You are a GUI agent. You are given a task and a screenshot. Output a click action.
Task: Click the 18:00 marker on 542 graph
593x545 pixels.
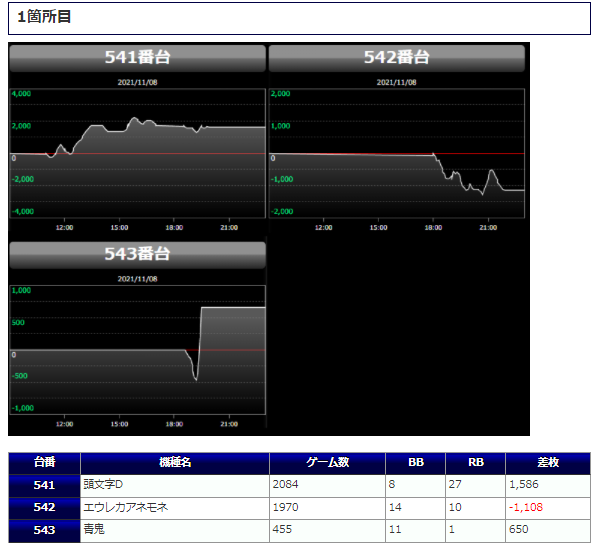click(433, 228)
